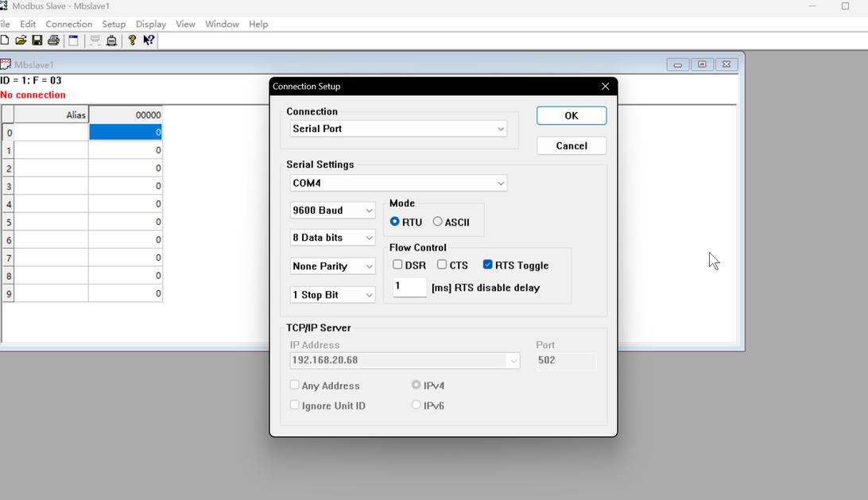Uncheck the RTS Toggle checkbox

[488, 265]
